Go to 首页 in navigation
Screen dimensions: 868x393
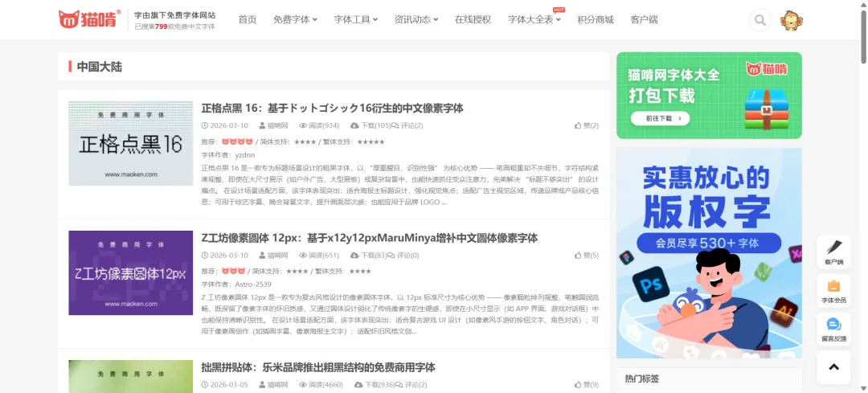248,19
